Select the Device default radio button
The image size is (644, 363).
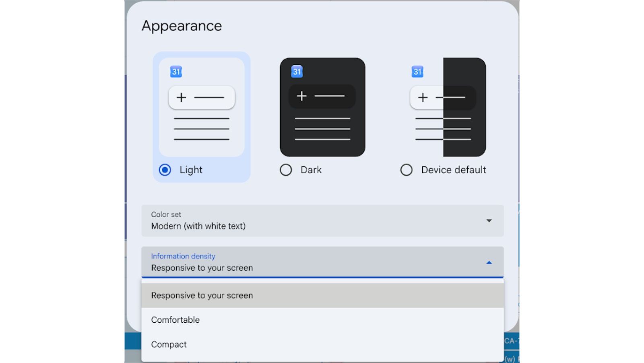point(407,170)
